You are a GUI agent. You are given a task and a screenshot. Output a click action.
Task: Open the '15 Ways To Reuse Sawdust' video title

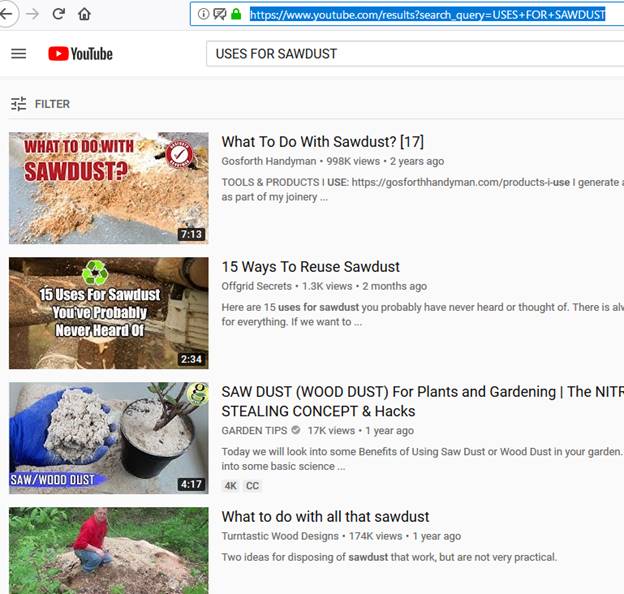click(x=310, y=267)
